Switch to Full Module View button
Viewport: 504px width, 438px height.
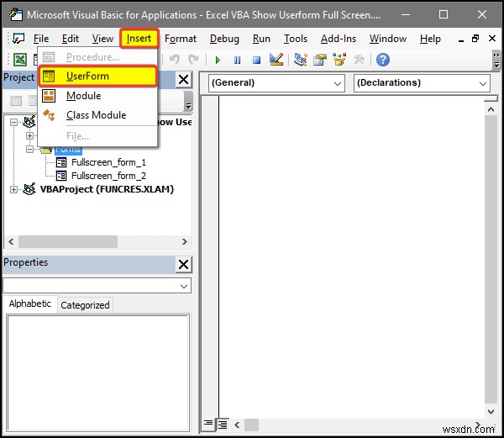coord(223,425)
